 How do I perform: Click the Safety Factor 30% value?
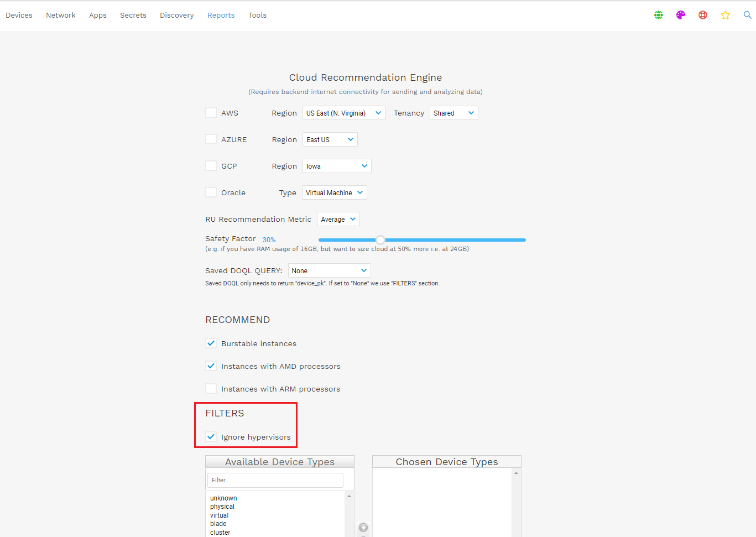pyautogui.click(x=269, y=239)
